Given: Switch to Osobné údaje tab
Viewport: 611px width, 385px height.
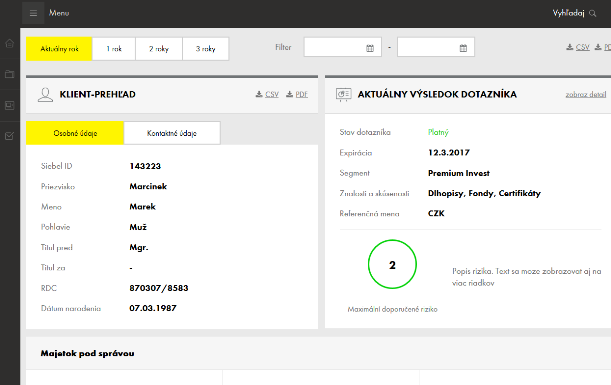Looking at the screenshot, I should 75,133.
